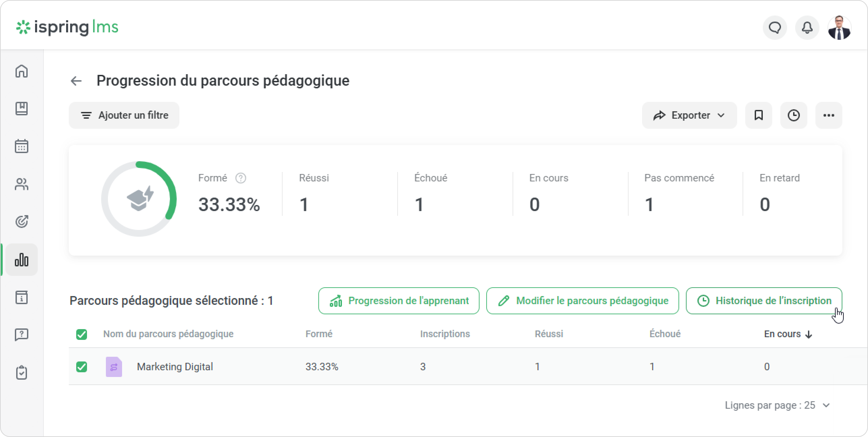868x437 pixels.
Task: Click Modifier le parcours pédagogique button
Action: (x=582, y=301)
